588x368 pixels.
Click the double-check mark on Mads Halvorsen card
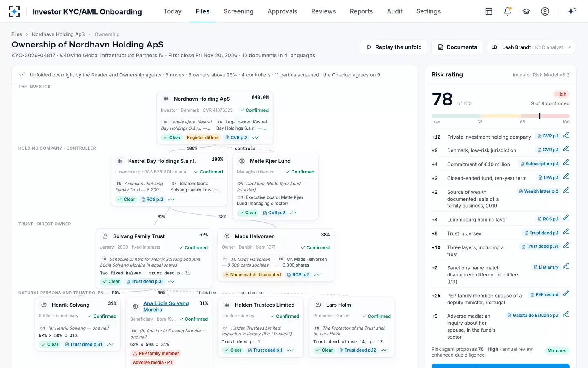(x=317, y=275)
